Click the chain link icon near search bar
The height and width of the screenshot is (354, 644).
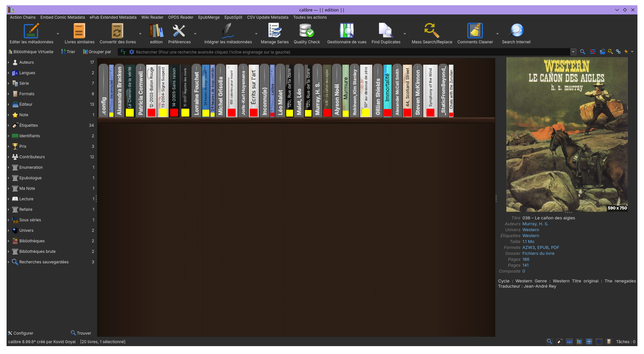(x=618, y=52)
